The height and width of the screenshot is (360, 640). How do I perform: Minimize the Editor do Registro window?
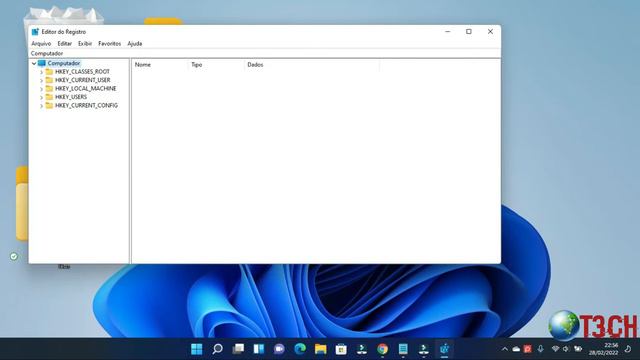click(x=448, y=32)
